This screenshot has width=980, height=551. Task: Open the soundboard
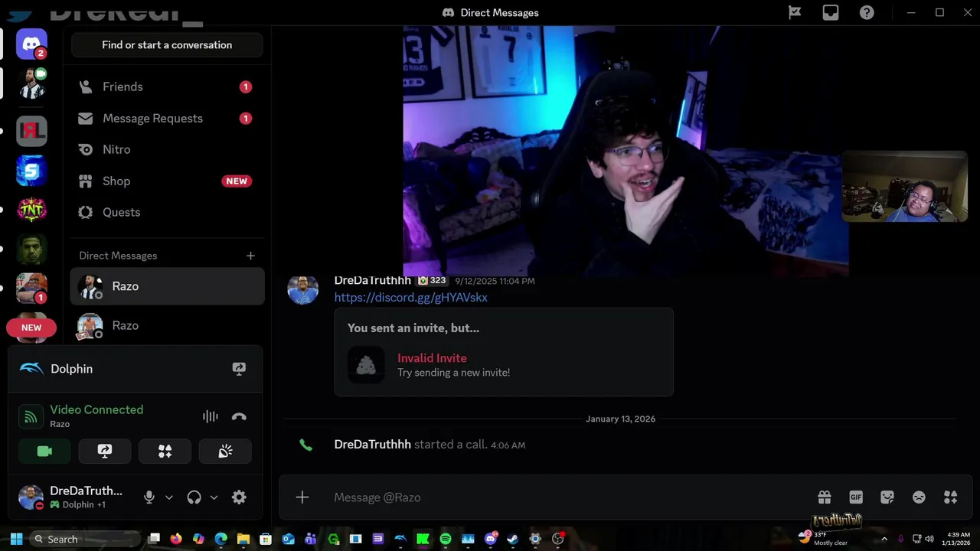pyautogui.click(x=225, y=452)
